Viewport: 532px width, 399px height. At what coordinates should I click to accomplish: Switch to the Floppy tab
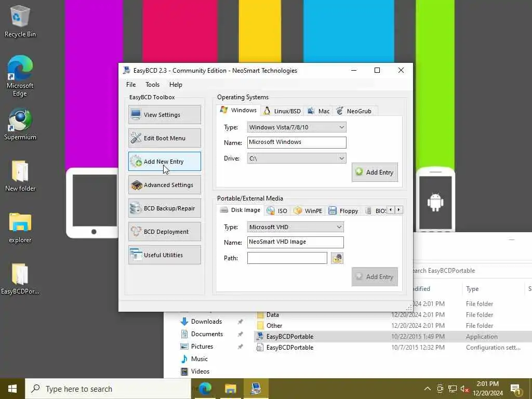tap(343, 211)
